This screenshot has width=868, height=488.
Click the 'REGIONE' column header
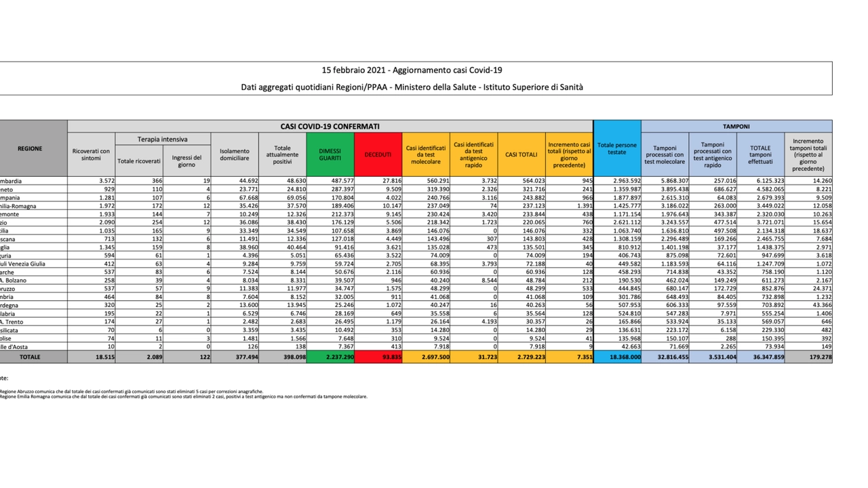click(30, 148)
